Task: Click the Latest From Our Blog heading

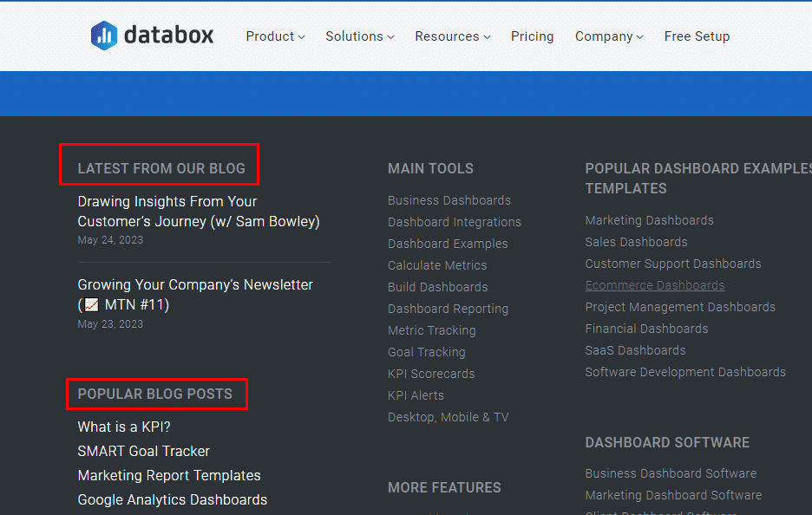Action: point(161,169)
